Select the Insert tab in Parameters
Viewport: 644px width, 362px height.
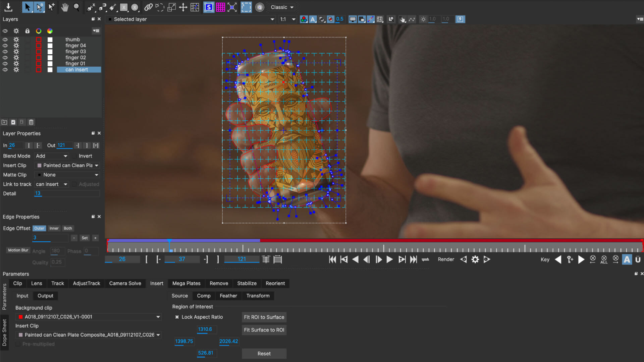pos(156,283)
